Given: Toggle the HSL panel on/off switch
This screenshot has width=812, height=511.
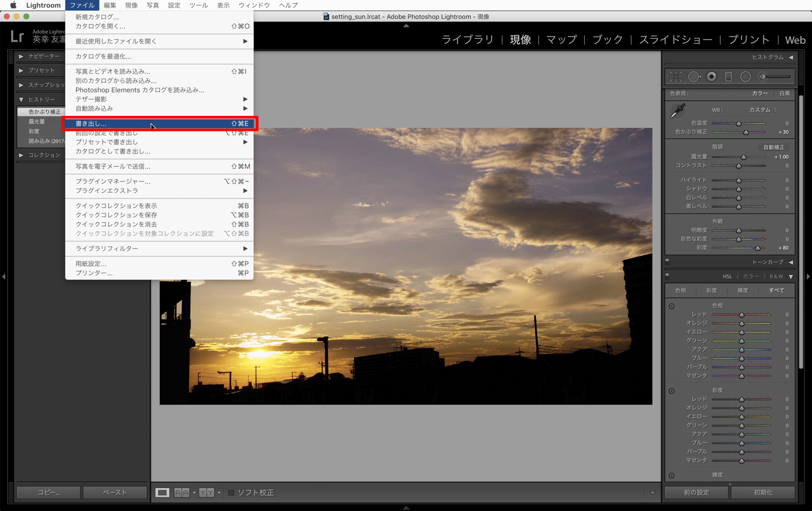Looking at the screenshot, I should [668, 276].
